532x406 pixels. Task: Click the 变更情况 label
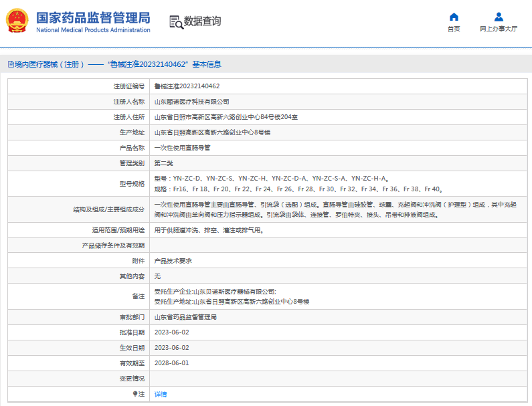coord(132,379)
